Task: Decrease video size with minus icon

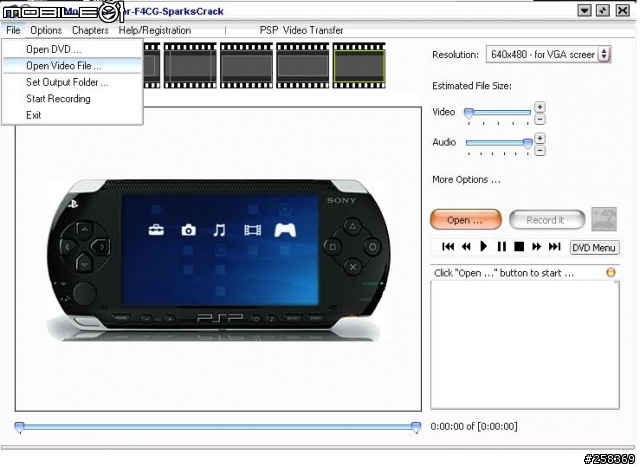Action: [x=540, y=119]
